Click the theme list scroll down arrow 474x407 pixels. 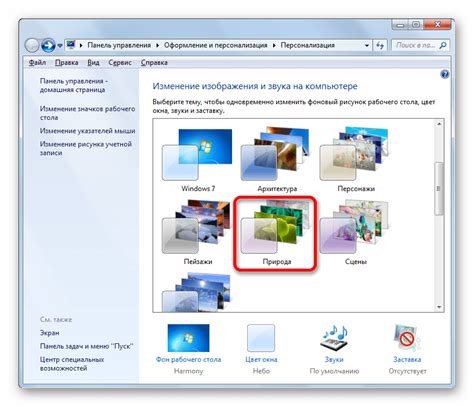[439, 307]
